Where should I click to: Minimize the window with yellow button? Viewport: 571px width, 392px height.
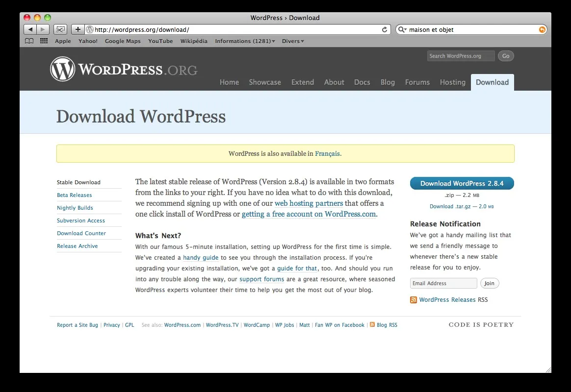point(37,18)
